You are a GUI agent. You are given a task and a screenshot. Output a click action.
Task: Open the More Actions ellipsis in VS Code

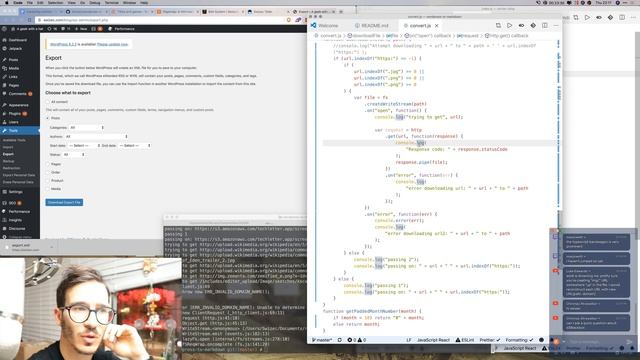coord(556,25)
